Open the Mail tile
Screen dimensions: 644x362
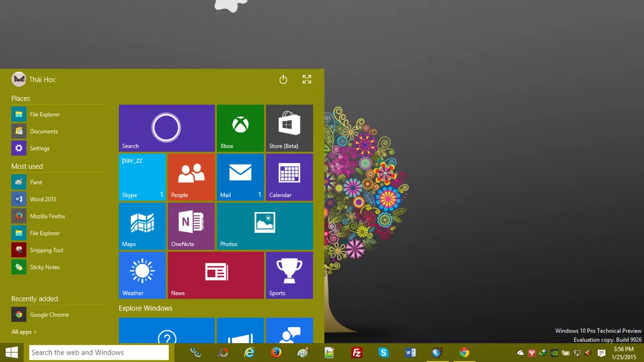[x=240, y=177]
